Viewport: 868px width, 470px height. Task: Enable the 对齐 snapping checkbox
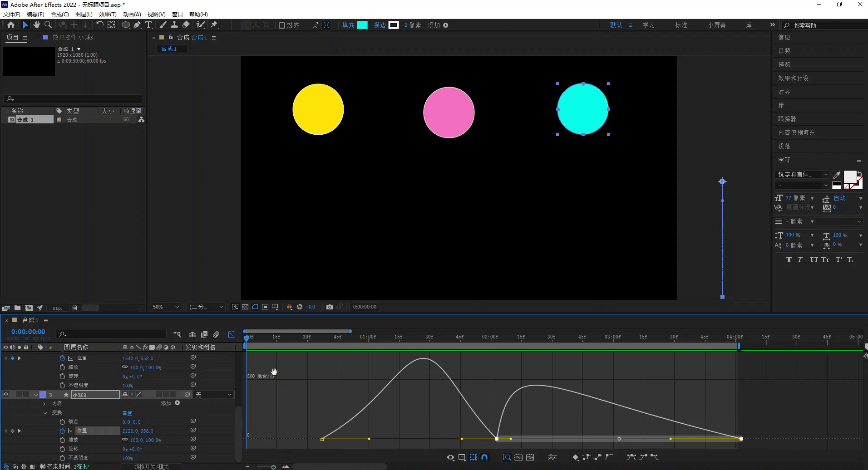(x=282, y=25)
